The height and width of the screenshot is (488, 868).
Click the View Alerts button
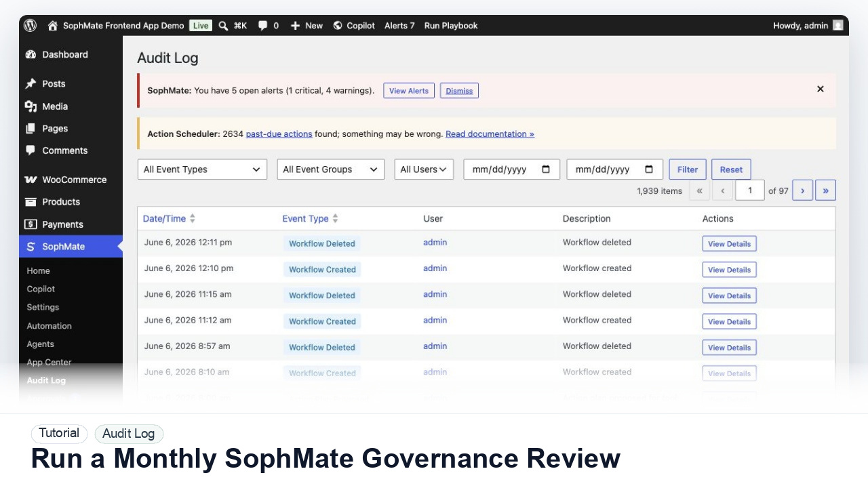(409, 91)
